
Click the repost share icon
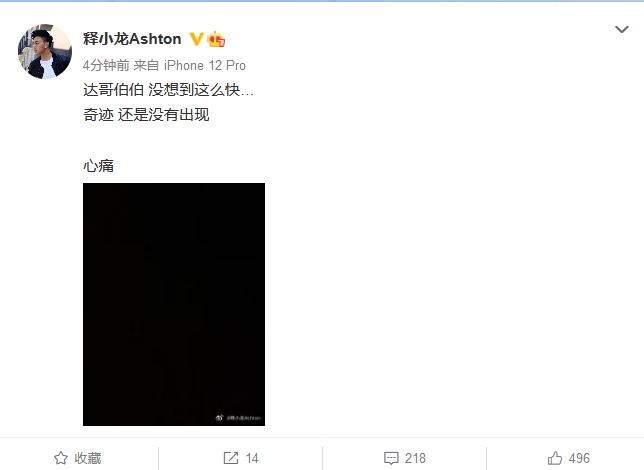pyautogui.click(x=231, y=458)
